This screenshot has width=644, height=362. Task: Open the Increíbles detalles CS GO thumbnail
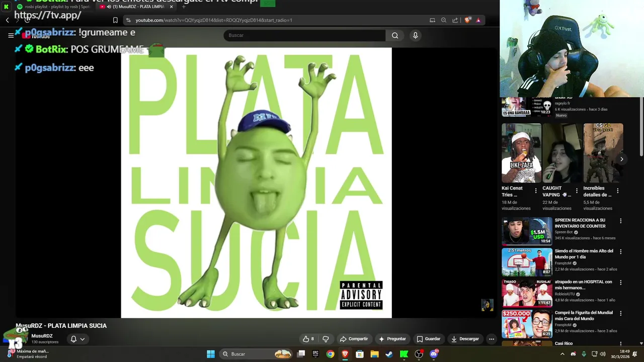[603, 153]
